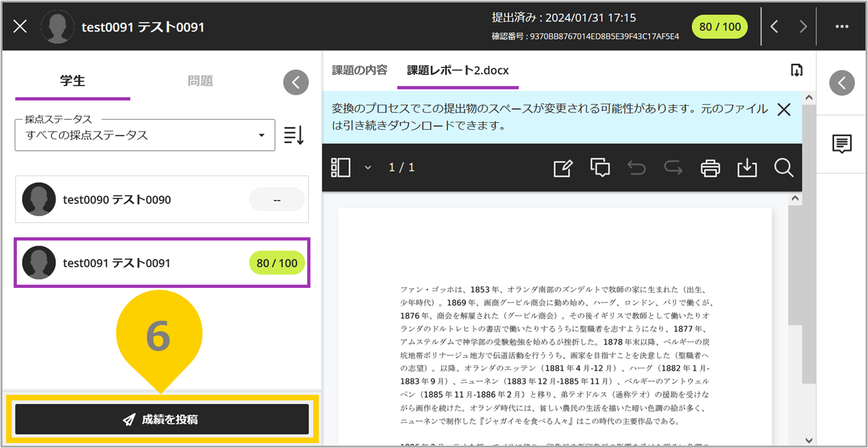Click the avatar of test0091 in header
This screenshot has width=868, height=448.
(57, 27)
